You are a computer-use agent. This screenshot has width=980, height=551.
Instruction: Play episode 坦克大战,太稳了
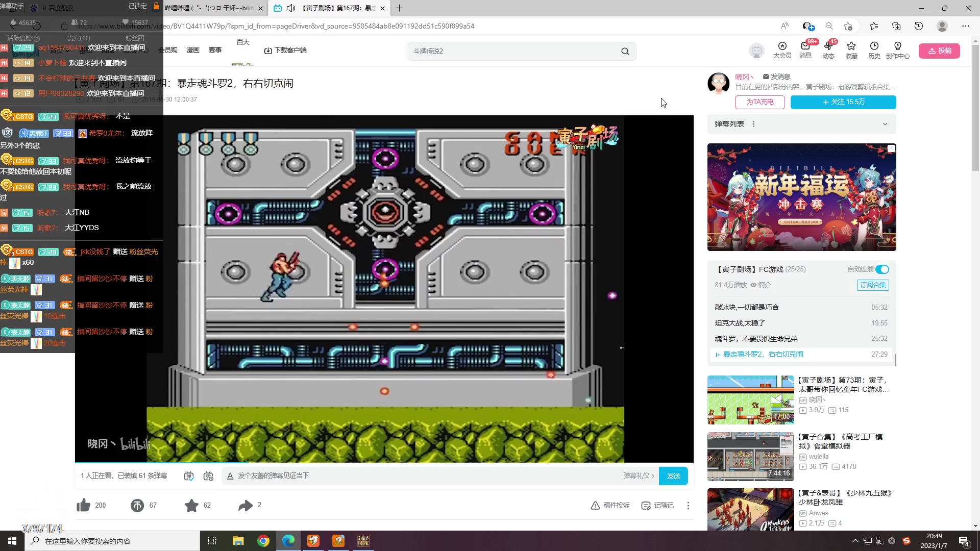pos(801,323)
